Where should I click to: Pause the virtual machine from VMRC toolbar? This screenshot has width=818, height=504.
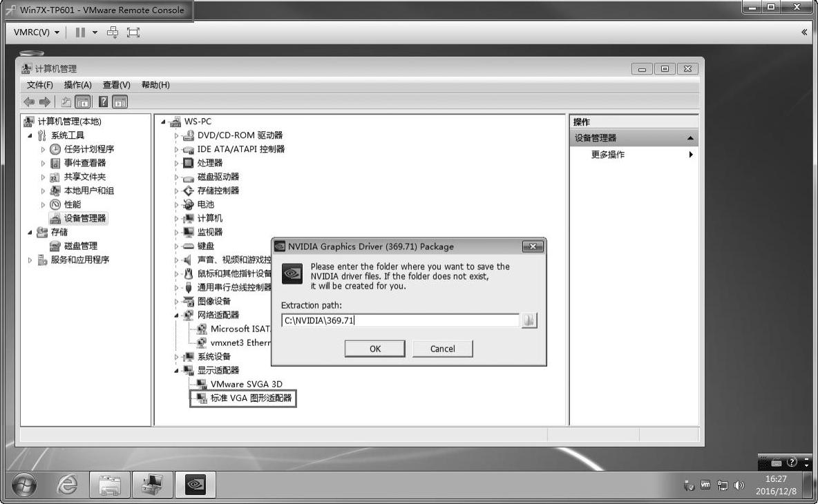click(80, 32)
